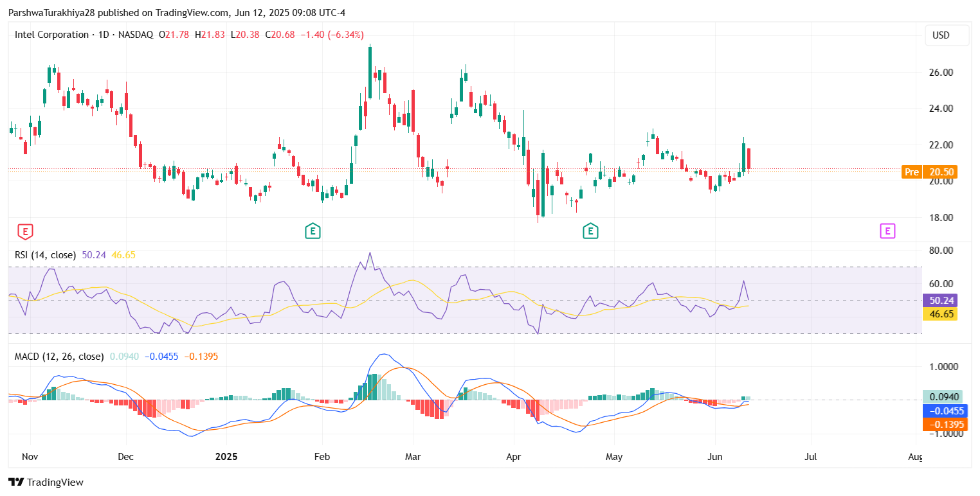The height and width of the screenshot is (496, 980).
Task: Click the orange −0.1395 signal axis label
Action: click(x=944, y=425)
